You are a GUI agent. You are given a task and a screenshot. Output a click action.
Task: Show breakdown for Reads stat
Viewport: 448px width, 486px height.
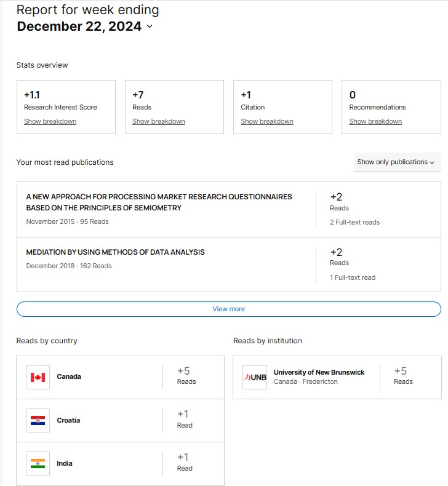tap(158, 122)
